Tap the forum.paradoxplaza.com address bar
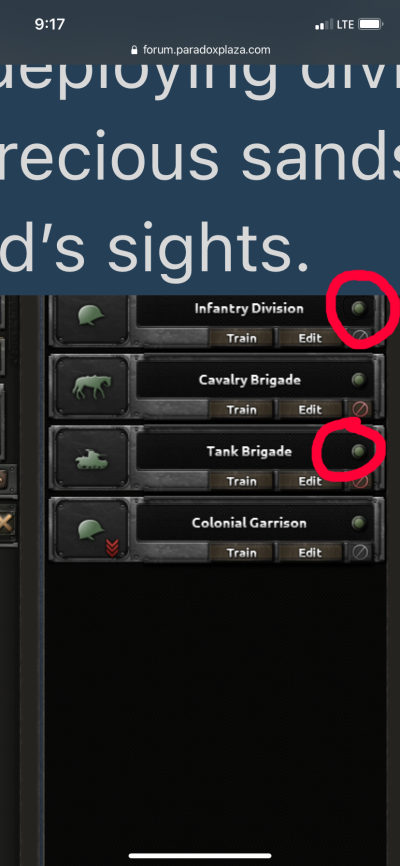The height and width of the screenshot is (866, 400). pyautogui.click(x=200, y=50)
